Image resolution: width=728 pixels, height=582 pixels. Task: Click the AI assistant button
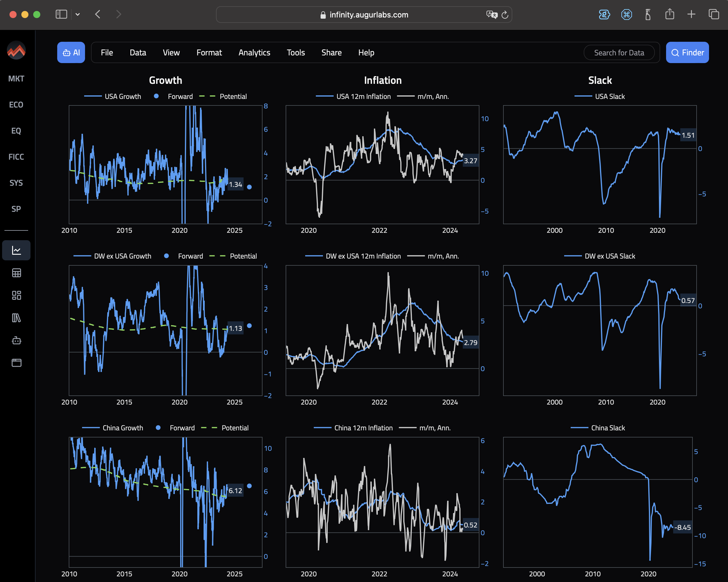[71, 52]
